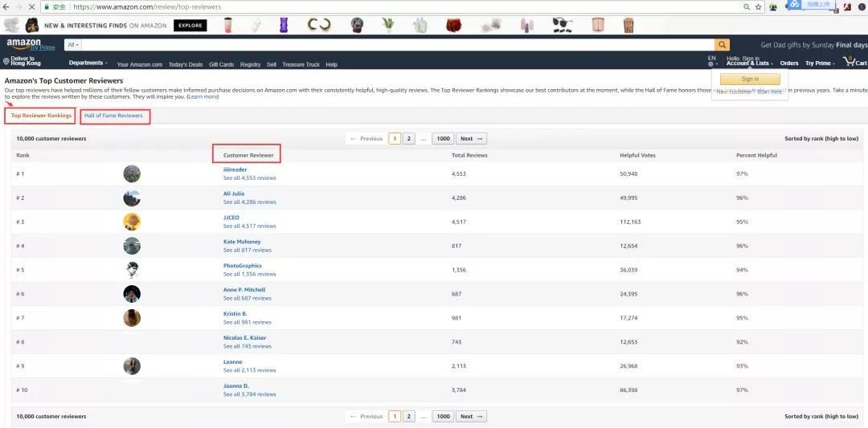This screenshot has width=868, height=428.
Task: Open the Treasure Truck page
Action: tap(301, 65)
